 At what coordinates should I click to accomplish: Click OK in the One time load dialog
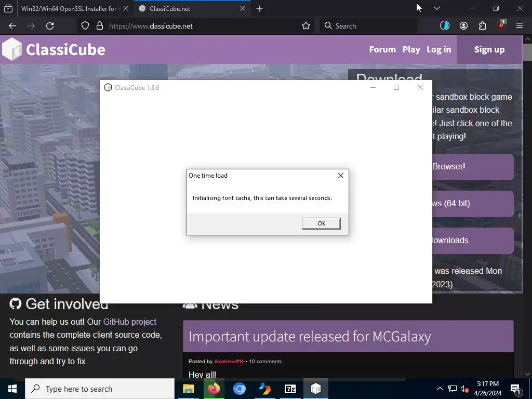(x=321, y=223)
